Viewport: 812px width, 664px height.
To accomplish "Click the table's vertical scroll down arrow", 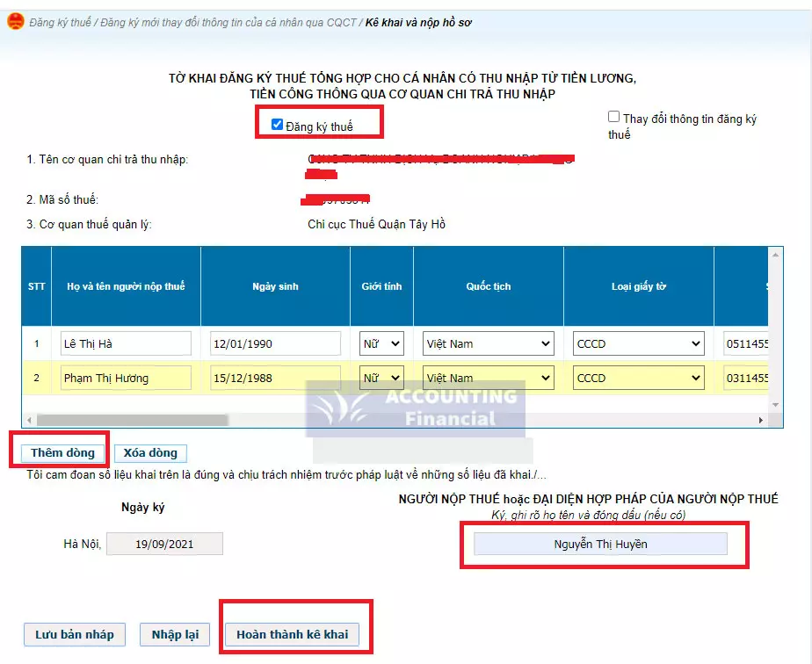I will (775, 405).
